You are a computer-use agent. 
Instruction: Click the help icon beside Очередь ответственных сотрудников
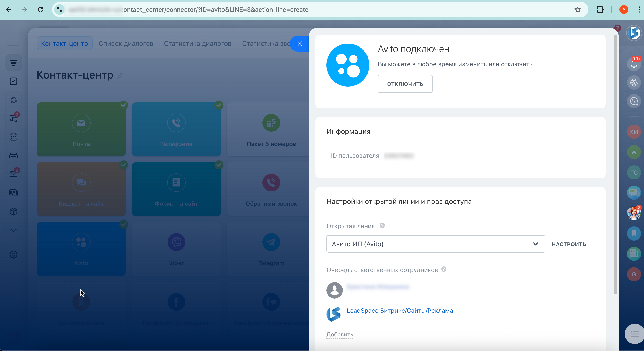coord(443,269)
